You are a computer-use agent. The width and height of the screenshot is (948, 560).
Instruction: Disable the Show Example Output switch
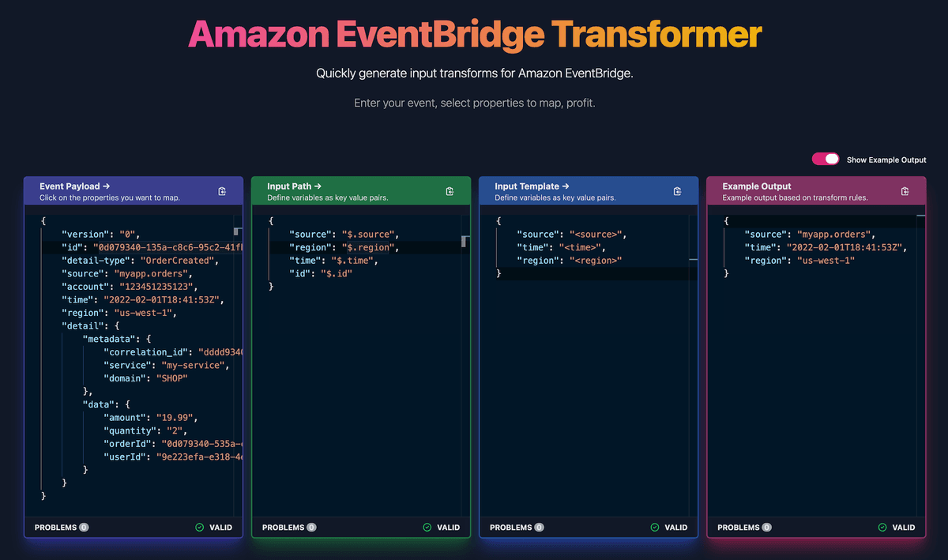click(x=826, y=159)
